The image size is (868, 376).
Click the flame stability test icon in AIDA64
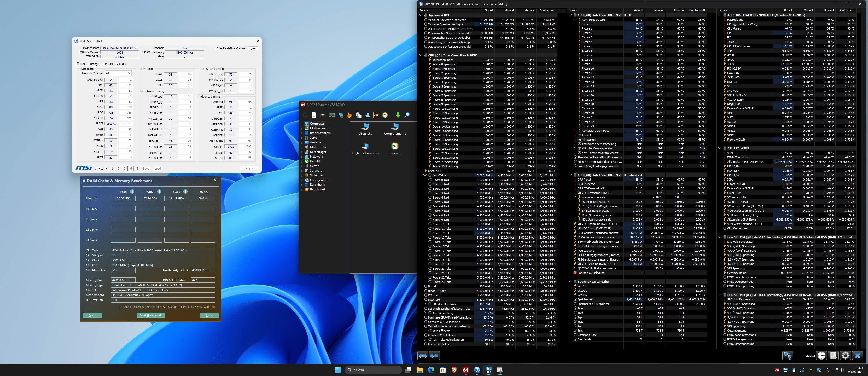(x=349, y=115)
